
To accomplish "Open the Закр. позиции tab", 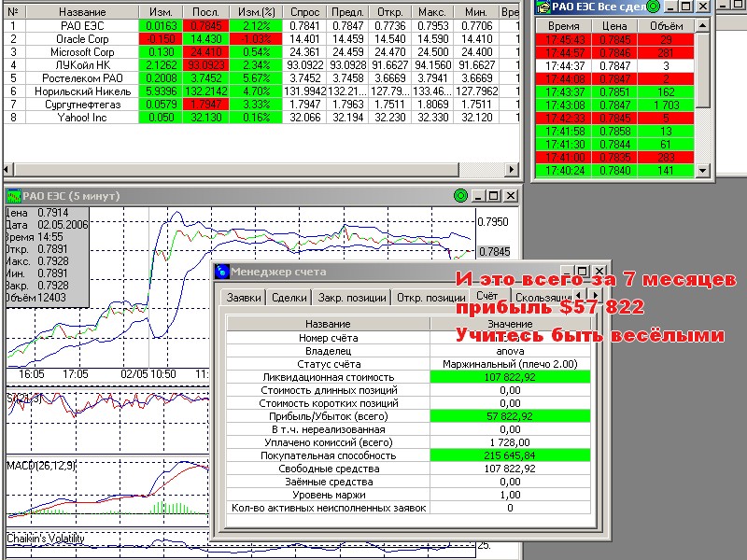I will pos(352,299).
